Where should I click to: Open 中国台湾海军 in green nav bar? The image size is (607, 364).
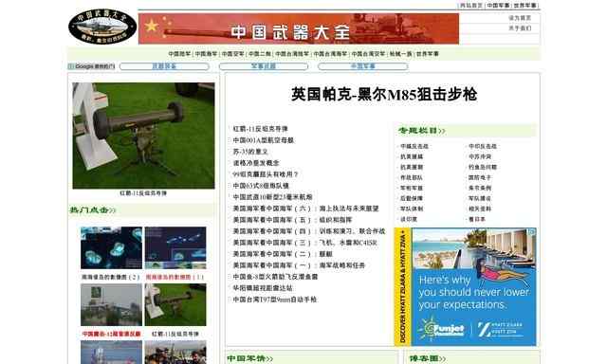(x=330, y=54)
